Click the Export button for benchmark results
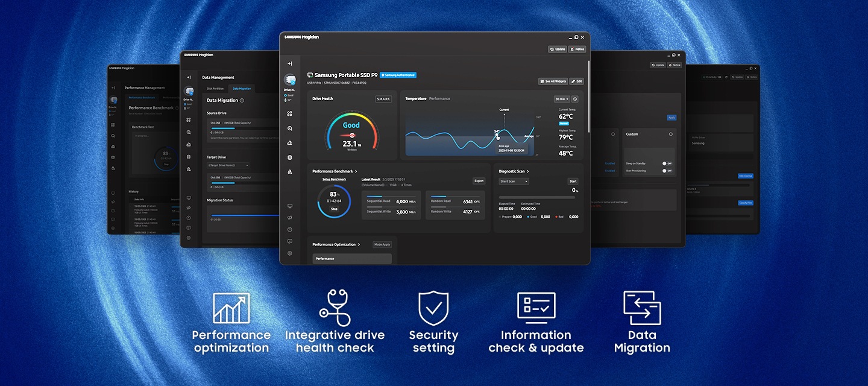 click(479, 181)
